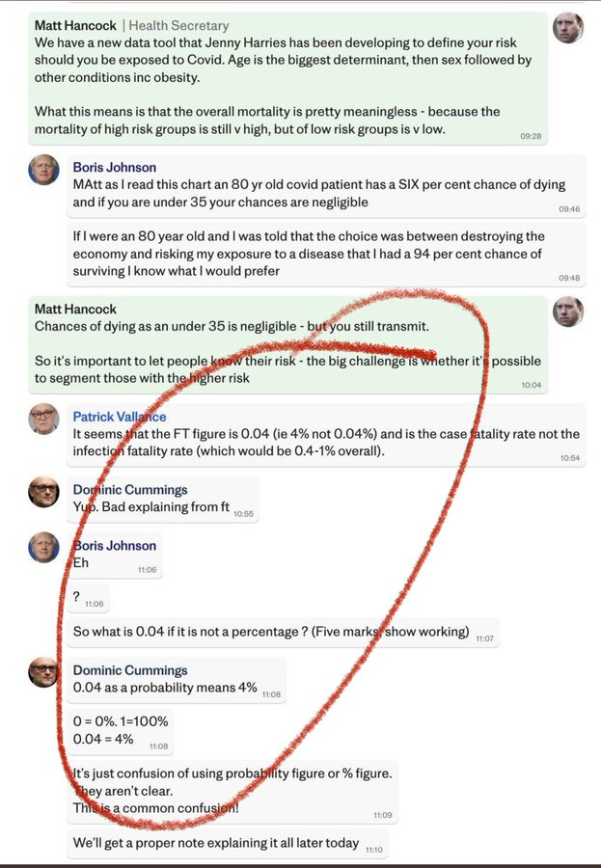Click Dominic Cummings' avatar near the 10:55 message
This screenshot has width=601, height=868.
click(43, 492)
